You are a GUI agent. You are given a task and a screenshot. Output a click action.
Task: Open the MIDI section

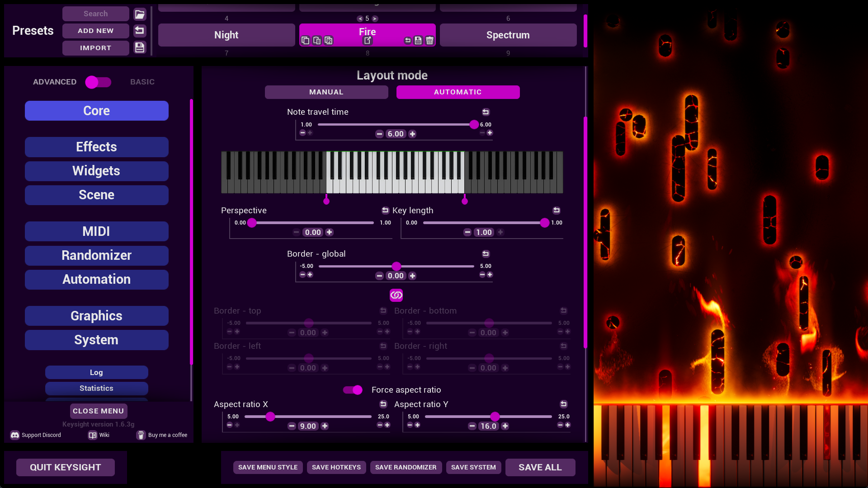pos(97,231)
